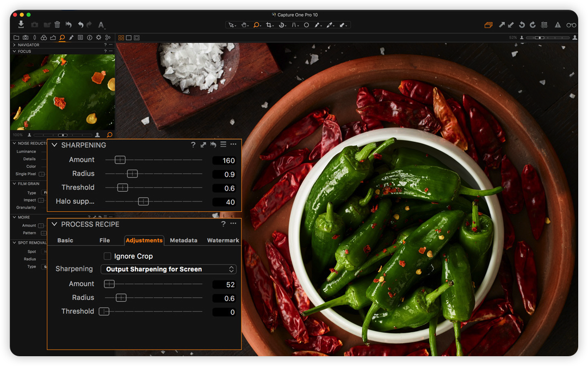Collapse the Sharpening panel
The height and width of the screenshot is (366, 588).
54,145
